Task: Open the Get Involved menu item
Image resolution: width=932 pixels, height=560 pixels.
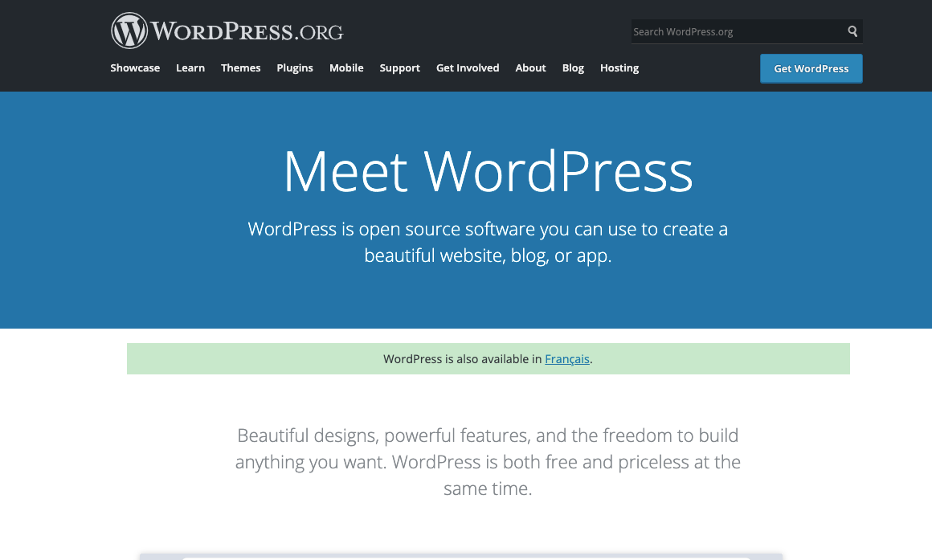Action: (468, 67)
